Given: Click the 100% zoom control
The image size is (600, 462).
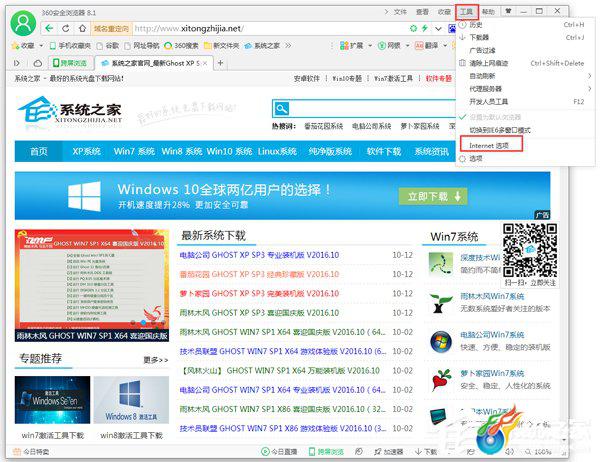Looking at the screenshot, I should click(x=539, y=452).
